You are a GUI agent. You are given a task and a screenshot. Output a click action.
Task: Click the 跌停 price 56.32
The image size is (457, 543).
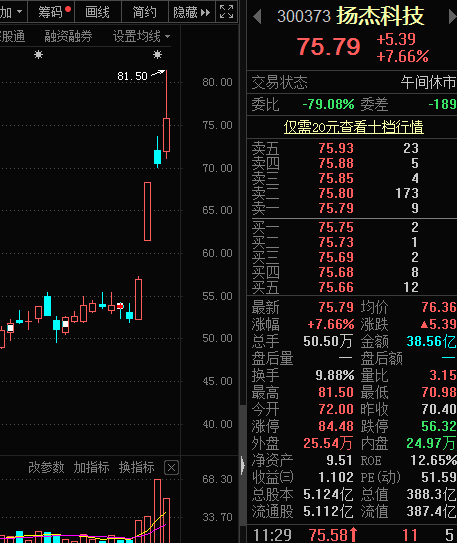click(439, 426)
